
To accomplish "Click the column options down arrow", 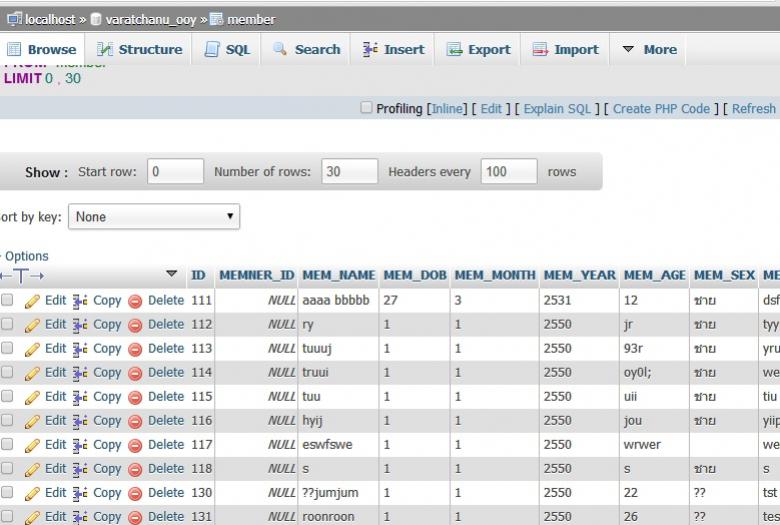I will (172, 273).
